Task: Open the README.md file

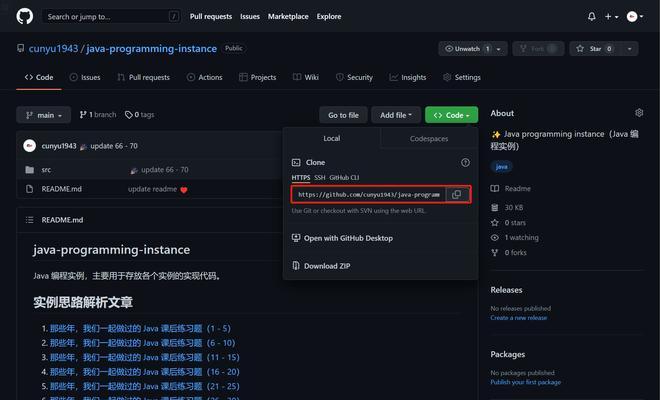Action: pyautogui.click(x=61, y=189)
